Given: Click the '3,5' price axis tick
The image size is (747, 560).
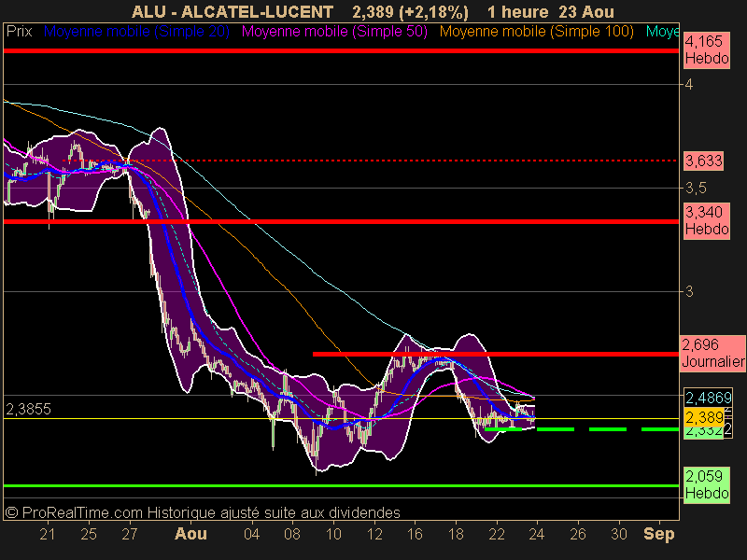Looking at the screenshot, I should [696, 189].
